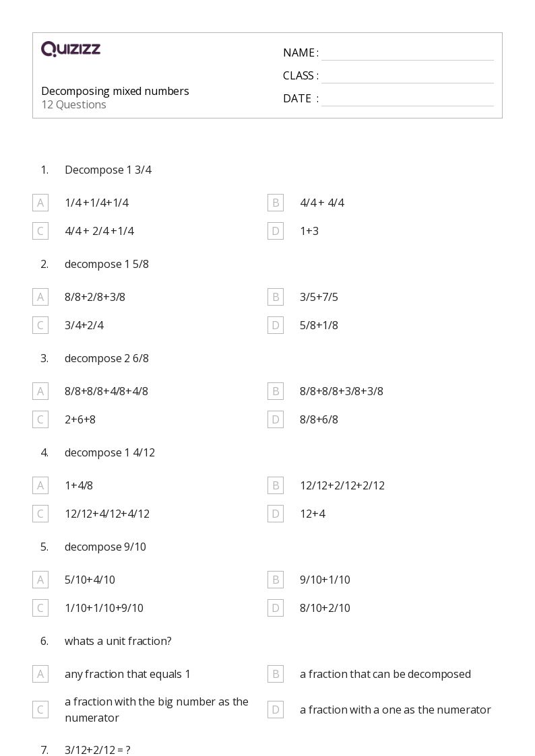
Task: Mark option D '1+3'
Action: [x=276, y=231]
